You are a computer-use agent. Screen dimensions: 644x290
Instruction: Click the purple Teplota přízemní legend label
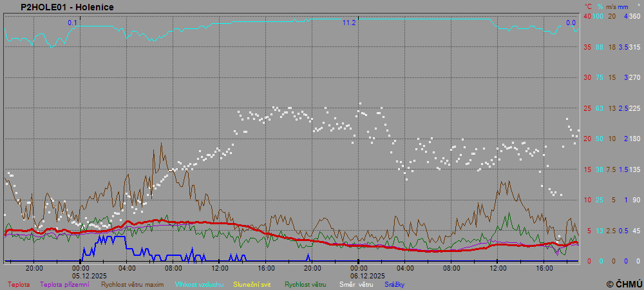tap(64, 284)
